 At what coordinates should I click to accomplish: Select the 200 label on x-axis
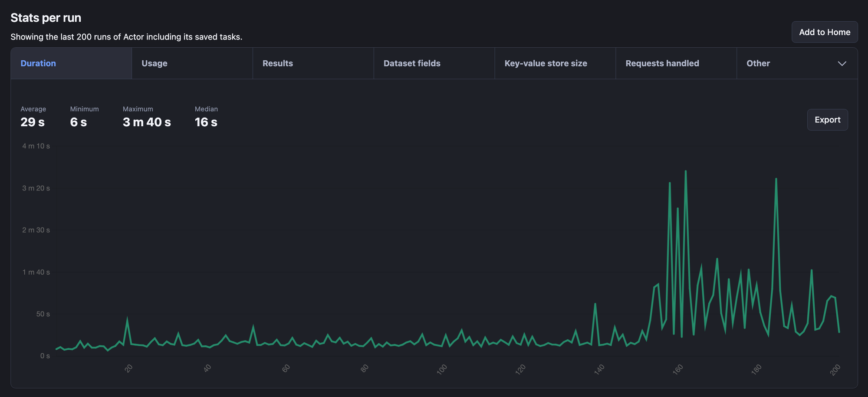(x=835, y=368)
